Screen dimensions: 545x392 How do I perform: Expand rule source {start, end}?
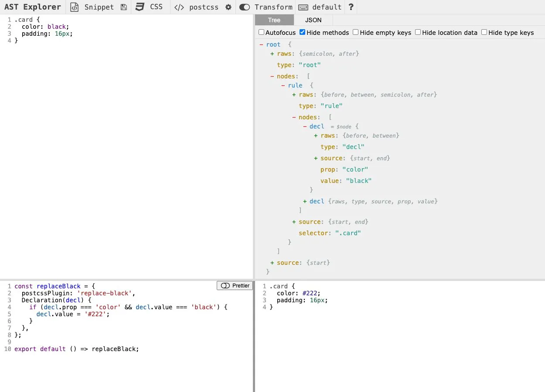coord(294,222)
